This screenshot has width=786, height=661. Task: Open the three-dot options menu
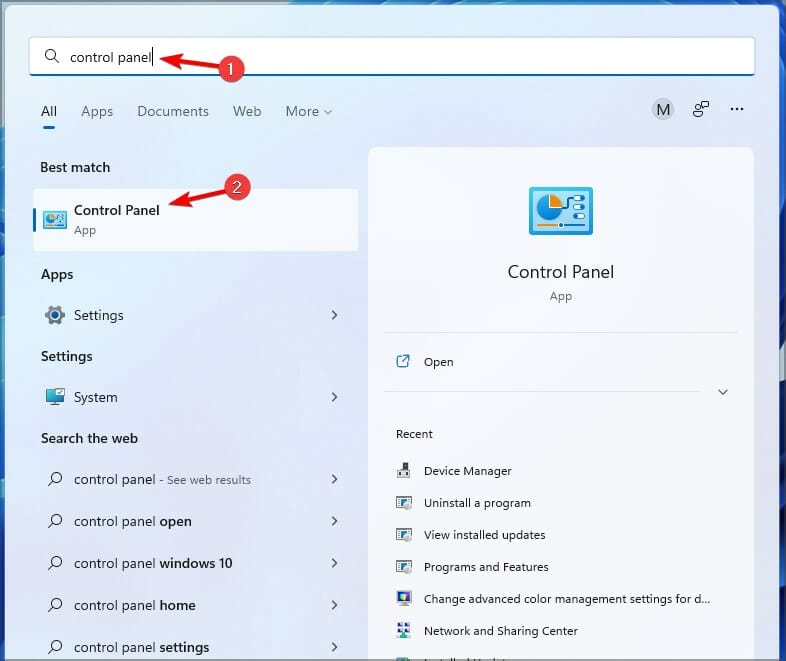pyautogui.click(x=736, y=109)
